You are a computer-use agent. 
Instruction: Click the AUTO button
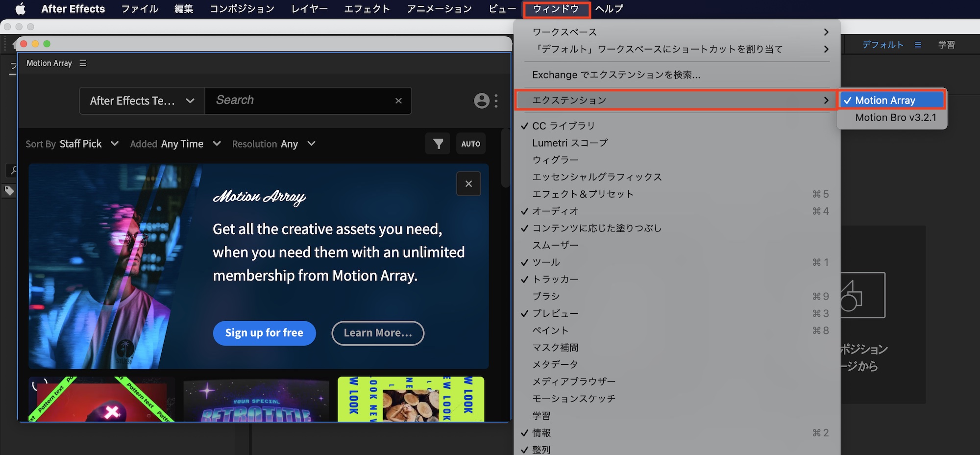tap(470, 144)
